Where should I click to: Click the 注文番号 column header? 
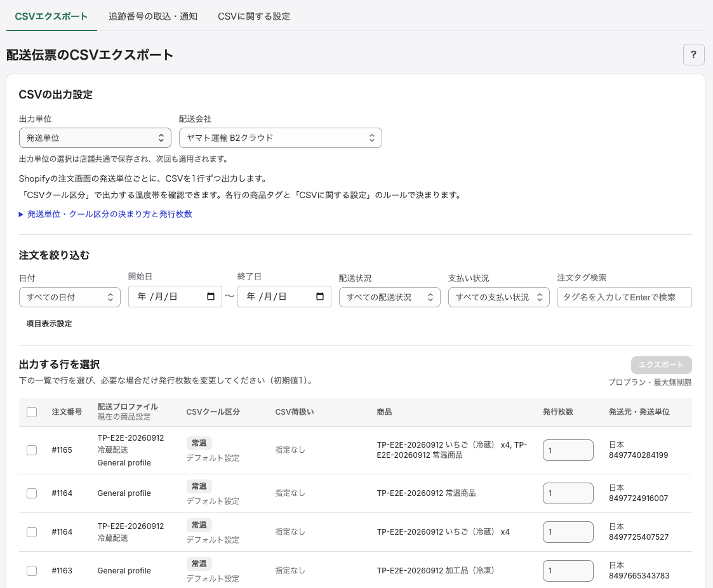67,412
